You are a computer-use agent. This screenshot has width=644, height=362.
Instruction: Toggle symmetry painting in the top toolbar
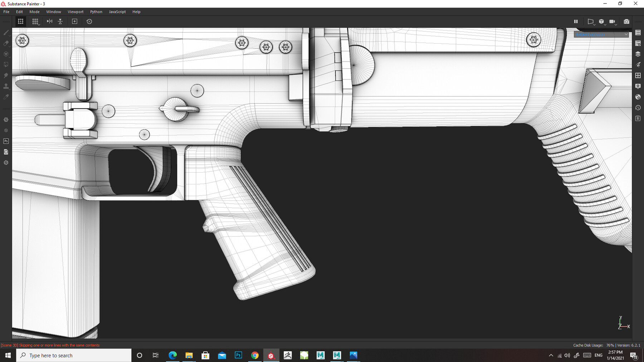[x=49, y=21]
